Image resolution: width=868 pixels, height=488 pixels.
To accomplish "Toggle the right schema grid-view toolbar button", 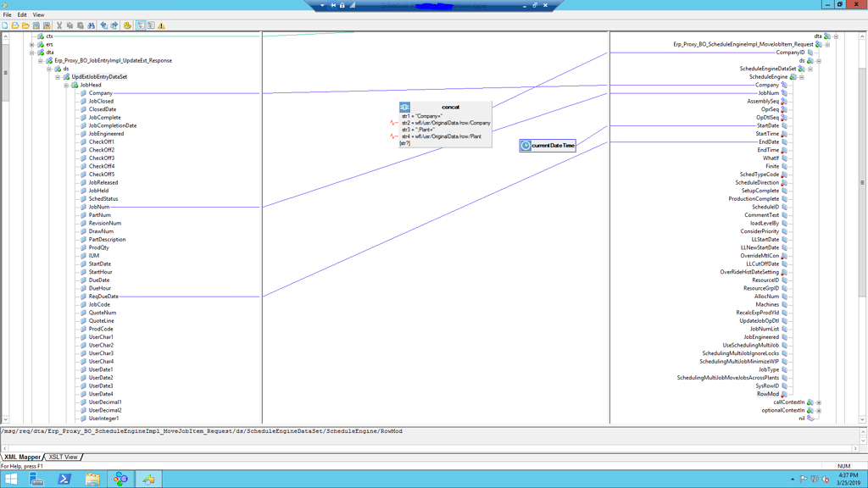I will click(152, 26).
